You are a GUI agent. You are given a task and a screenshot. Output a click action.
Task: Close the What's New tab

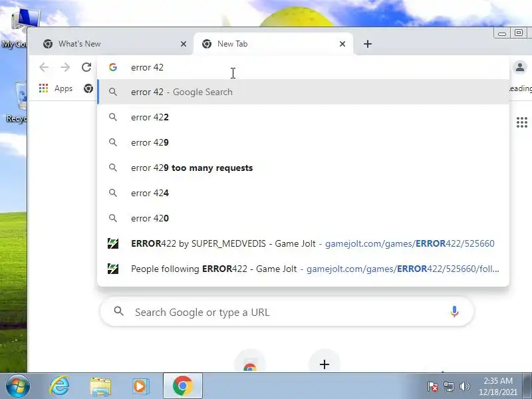coord(184,44)
